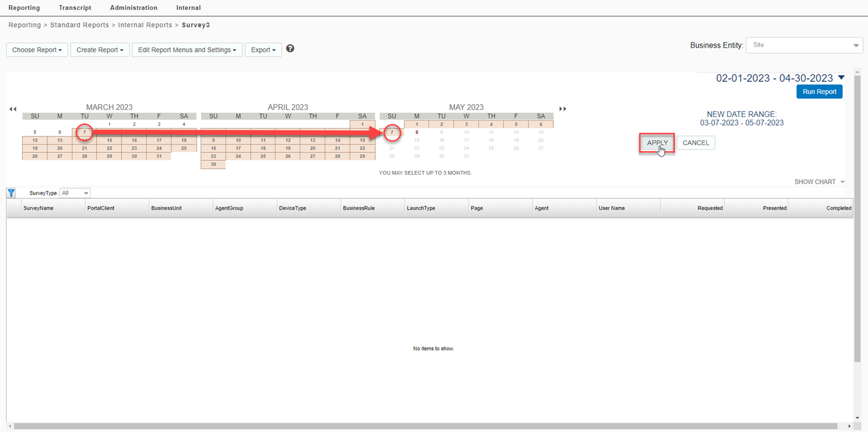Cancel the new date range
The image size is (868, 432).
tap(696, 143)
